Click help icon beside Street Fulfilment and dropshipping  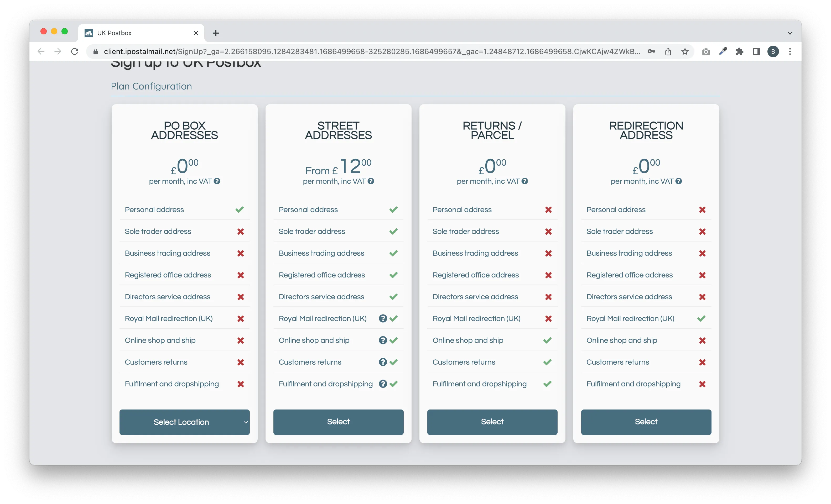[x=383, y=384]
